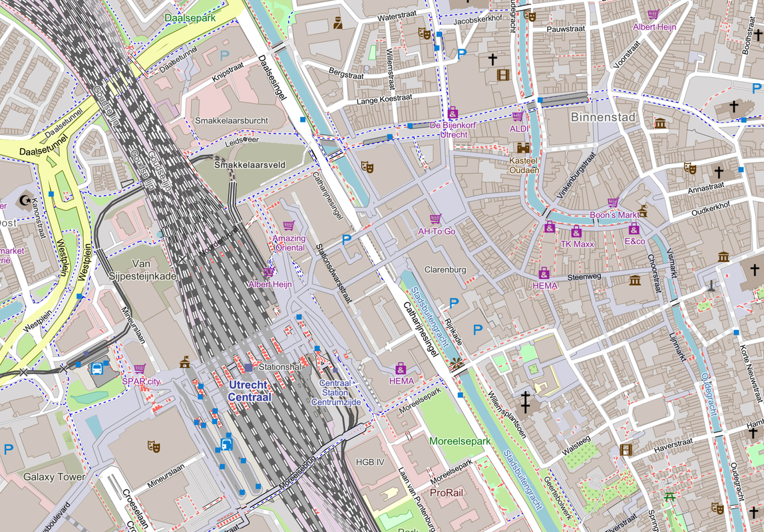Click the cinema icon on Haverstraat
The image size is (764, 532).
click(626, 450)
